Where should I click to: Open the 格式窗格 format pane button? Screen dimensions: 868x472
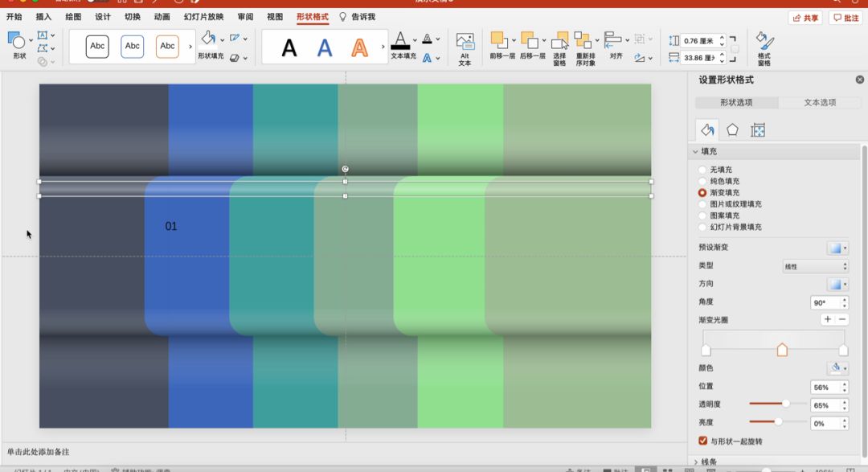[764, 49]
